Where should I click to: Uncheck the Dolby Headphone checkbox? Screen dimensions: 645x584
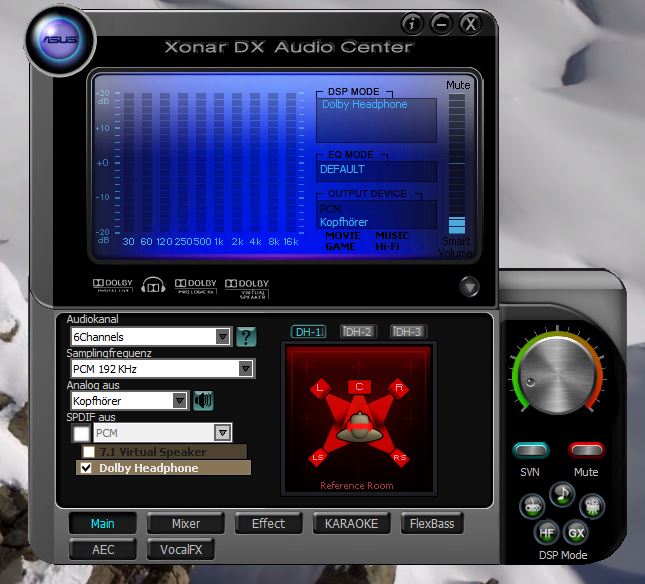86,468
